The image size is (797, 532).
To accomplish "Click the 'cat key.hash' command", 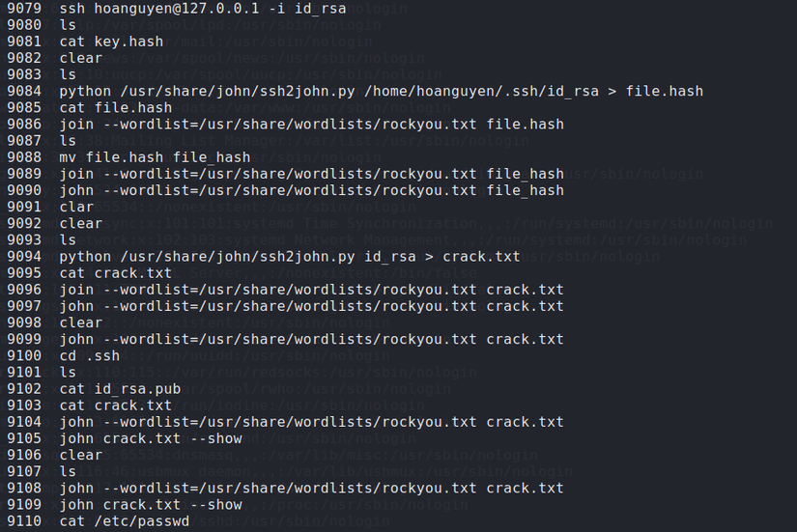I will coord(111,42).
